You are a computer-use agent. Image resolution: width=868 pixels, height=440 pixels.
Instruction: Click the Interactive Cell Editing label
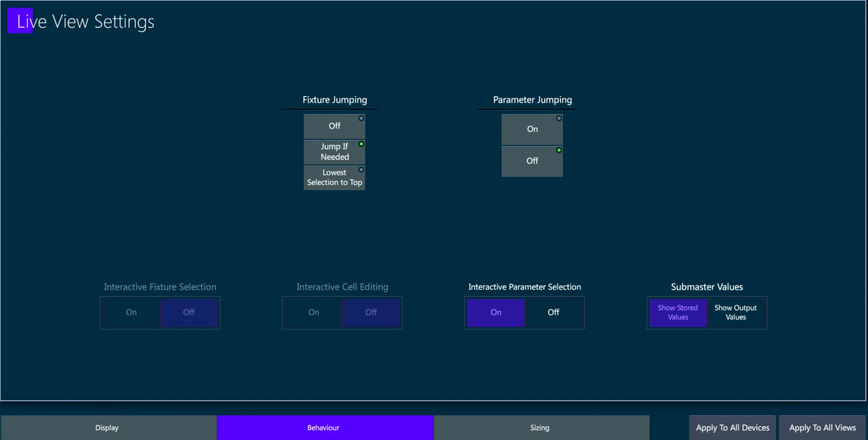click(343, 287)
